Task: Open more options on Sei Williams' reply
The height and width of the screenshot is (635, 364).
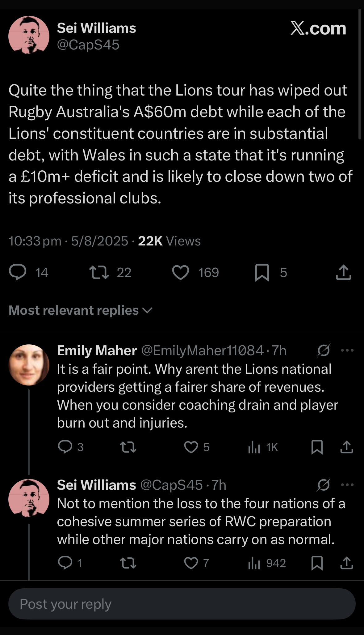Action: [347, 485]
